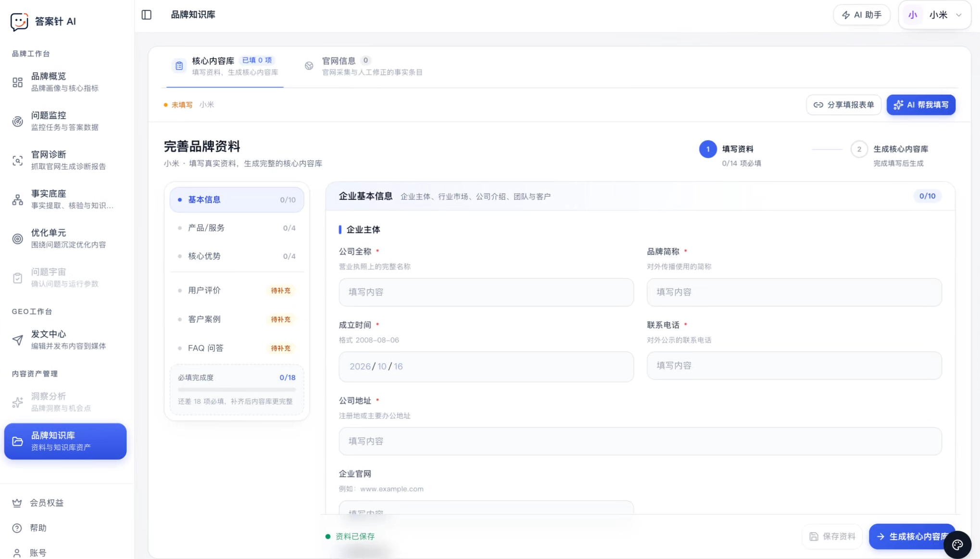Click the 答案针 AI logo icon
This screenshot has height=559, width=980.
pos(19,22)
